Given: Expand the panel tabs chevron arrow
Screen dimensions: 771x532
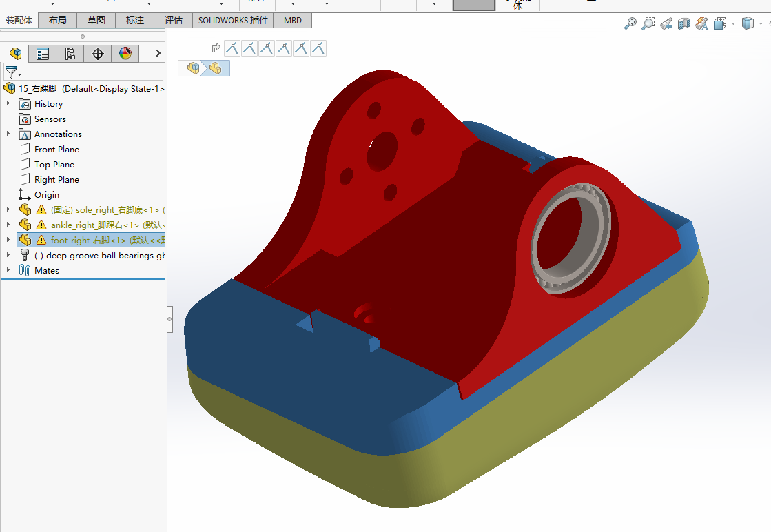Looking at the screenshot, I should [x=158, y=53].
